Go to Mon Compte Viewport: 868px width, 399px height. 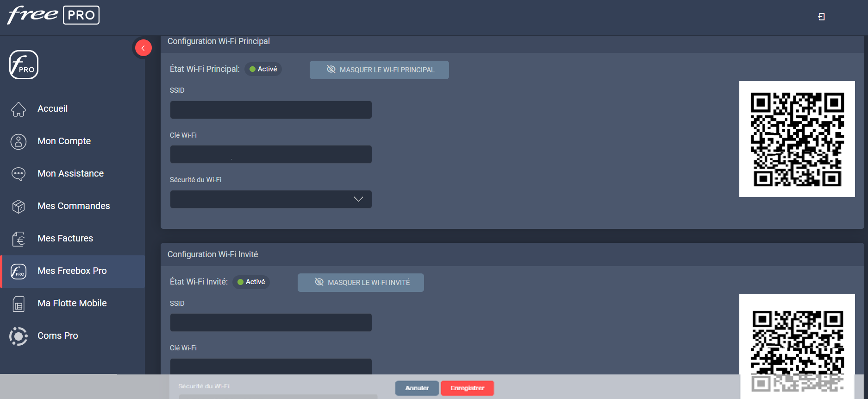click(64, 141)
